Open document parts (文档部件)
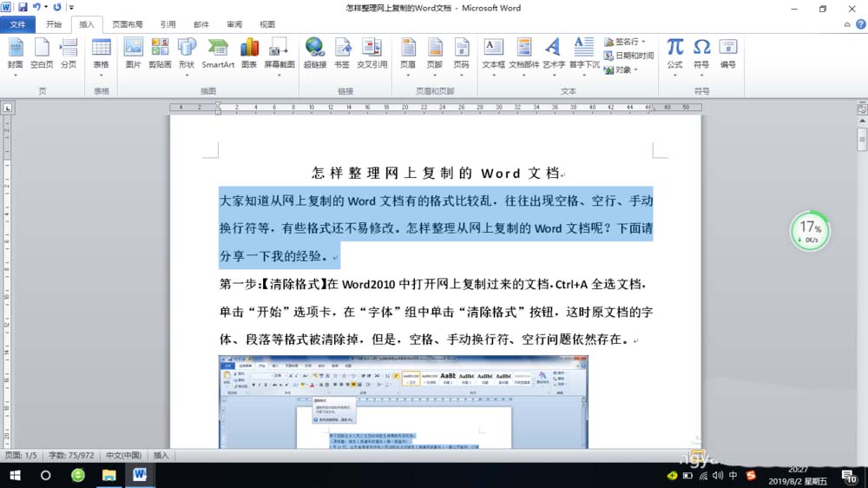868x488 pixels. (x=523, y=56)
